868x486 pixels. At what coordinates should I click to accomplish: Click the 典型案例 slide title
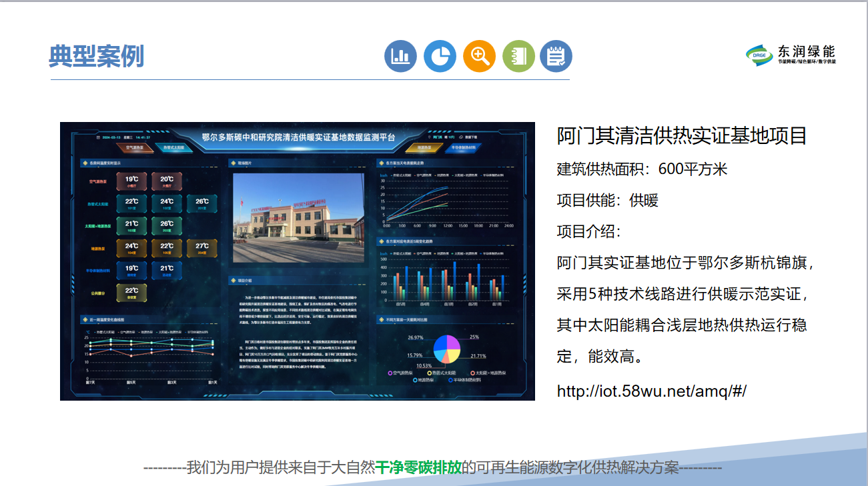[x=96, y=57]
